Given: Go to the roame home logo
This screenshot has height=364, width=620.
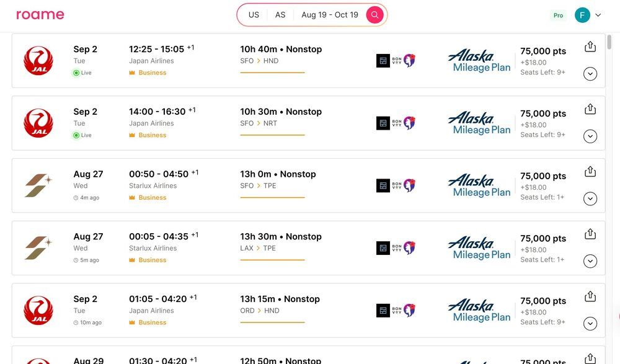Looking at the screenshot, I should (40, 15).
